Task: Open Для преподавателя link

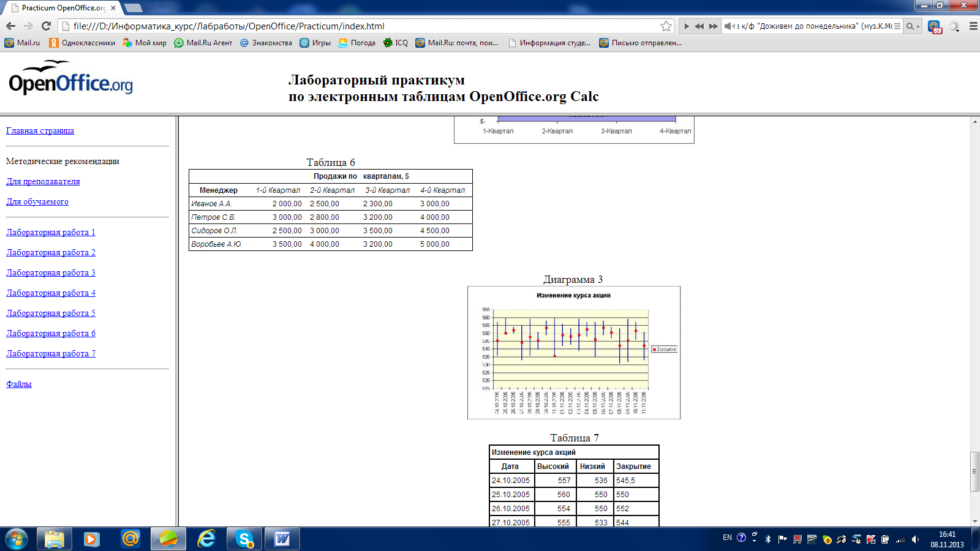Action: tap(43, 181)
